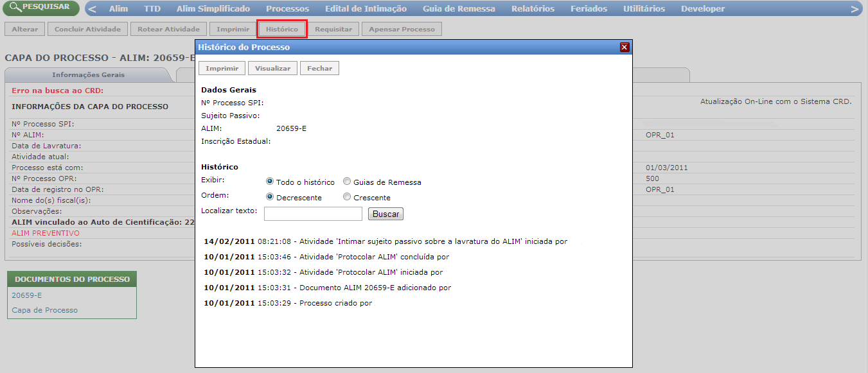Click the ALIM value 20659-E in the dialog
The height and width of the screenshot is (373, 868).
point(291,128)
